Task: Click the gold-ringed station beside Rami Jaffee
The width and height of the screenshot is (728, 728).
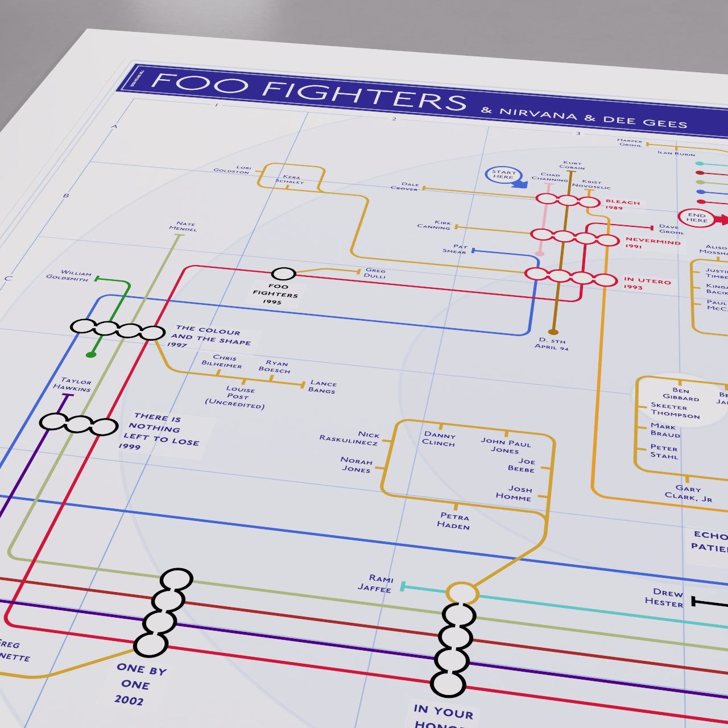Action: pos(462,593)
